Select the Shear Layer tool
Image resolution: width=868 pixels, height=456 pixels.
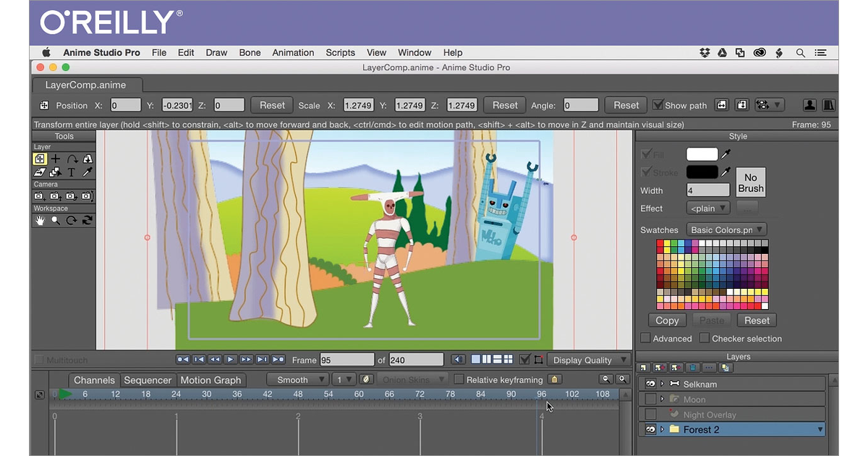click(x=40, y=172)
